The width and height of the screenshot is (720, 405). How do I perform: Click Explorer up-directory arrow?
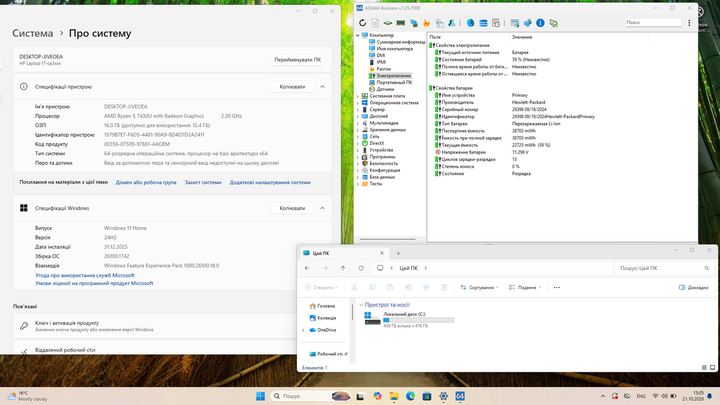[x=343, y=268]
